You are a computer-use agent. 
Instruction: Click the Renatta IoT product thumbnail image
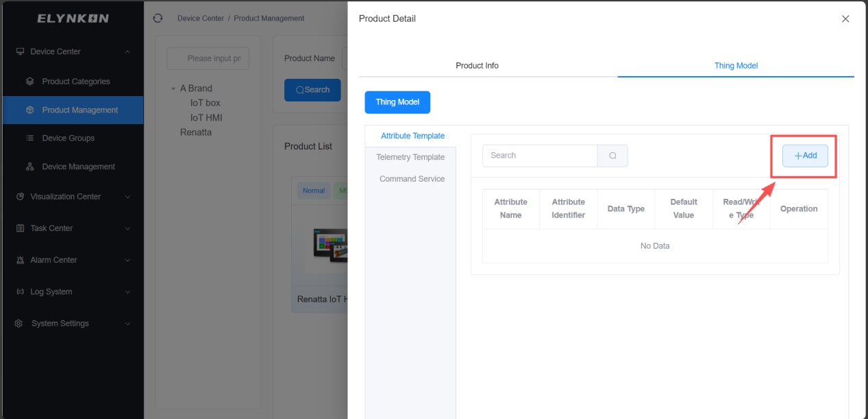click(327, 245)
